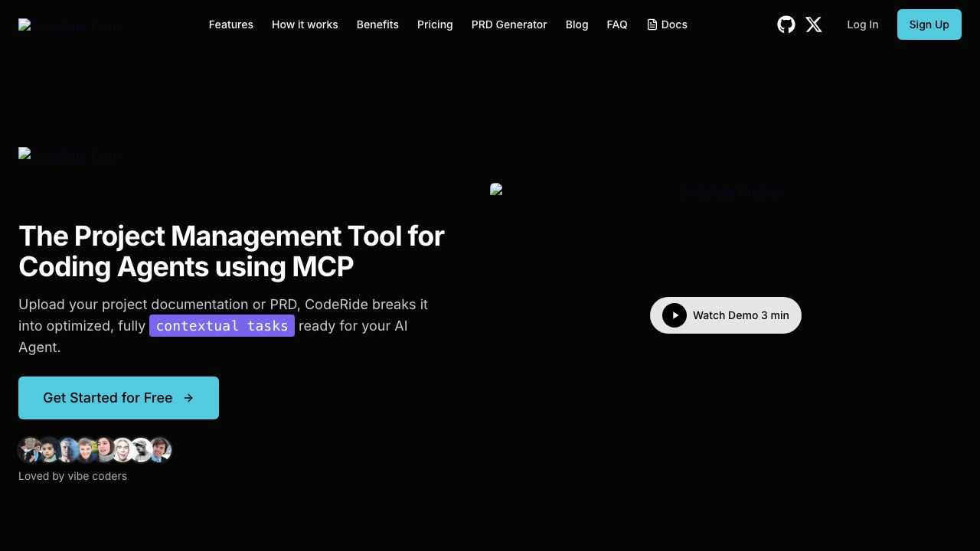This screenshot has height=551, width=980.
Task: Open the Features menu item
Action: 231,24
